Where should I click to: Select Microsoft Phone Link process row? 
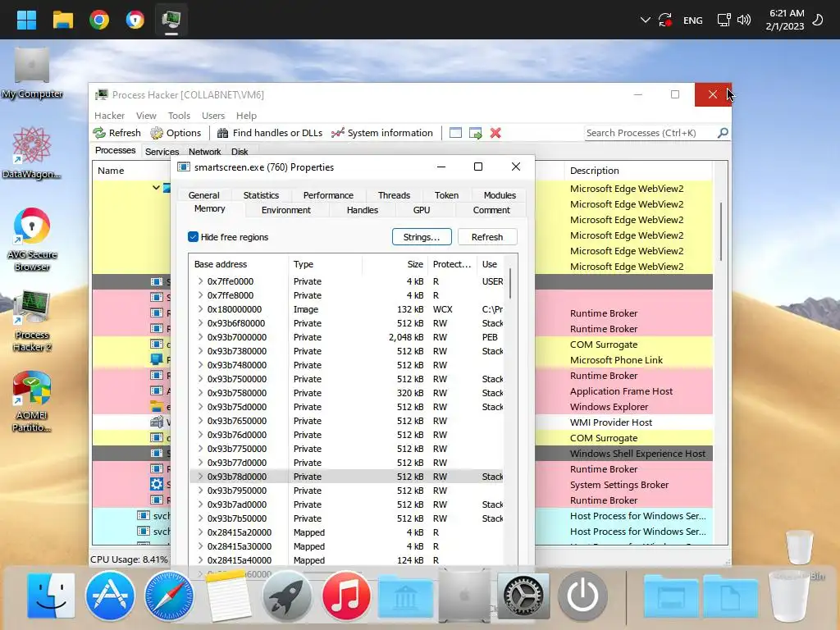(x=402, y=360)
